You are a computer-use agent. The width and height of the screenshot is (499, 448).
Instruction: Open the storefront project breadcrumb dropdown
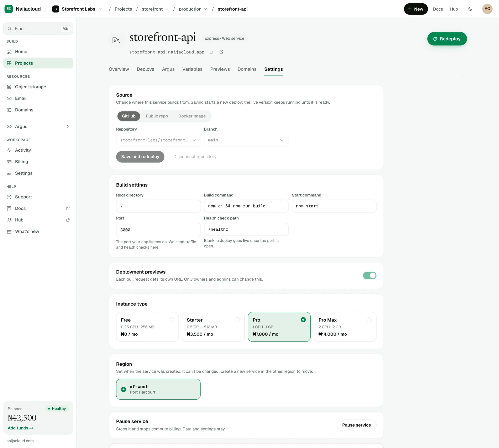(x=155, y=9)
